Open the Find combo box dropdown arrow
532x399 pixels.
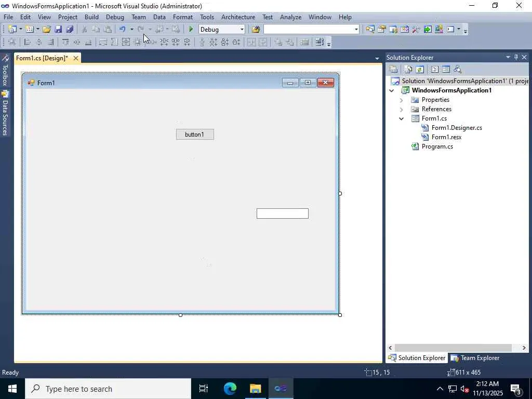click(x=356, y=30)
